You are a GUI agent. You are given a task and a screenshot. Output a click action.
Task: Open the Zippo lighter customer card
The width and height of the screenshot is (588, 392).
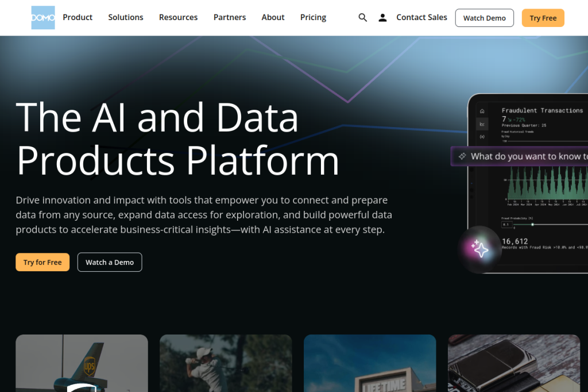coord(514,363)
